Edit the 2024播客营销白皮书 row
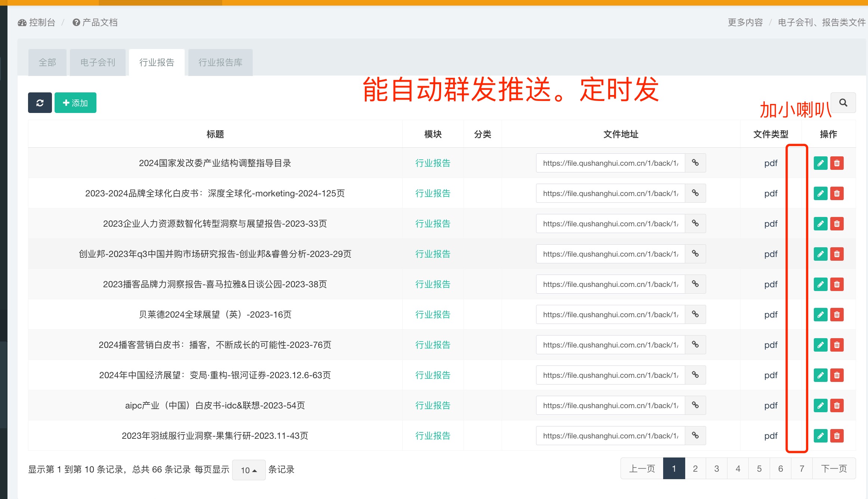868x499 pixels. pos(820,345)
